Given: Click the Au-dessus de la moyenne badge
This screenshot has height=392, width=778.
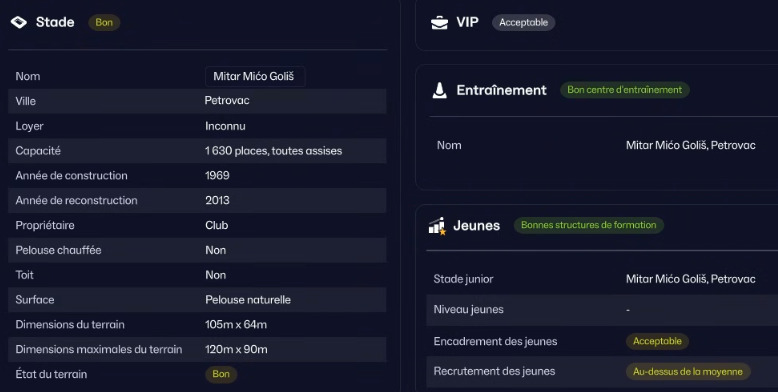Looking at the screenshot, I should [x=688, y=372].
